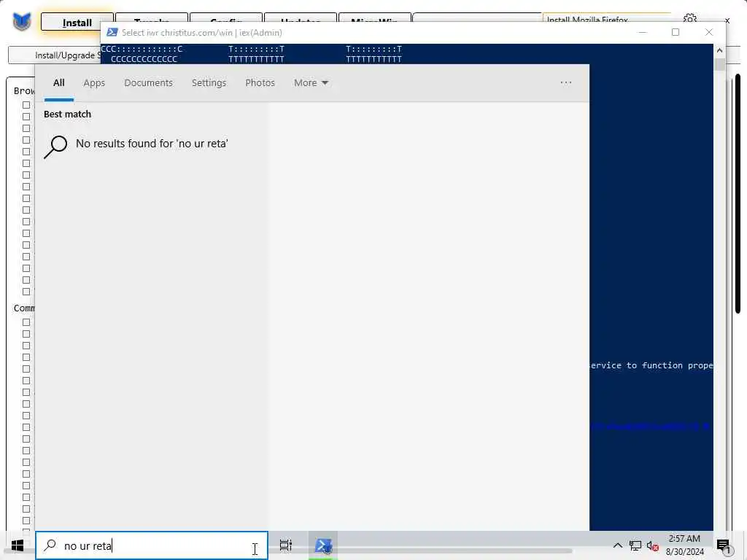Minimize the PowerShell window

643,32
